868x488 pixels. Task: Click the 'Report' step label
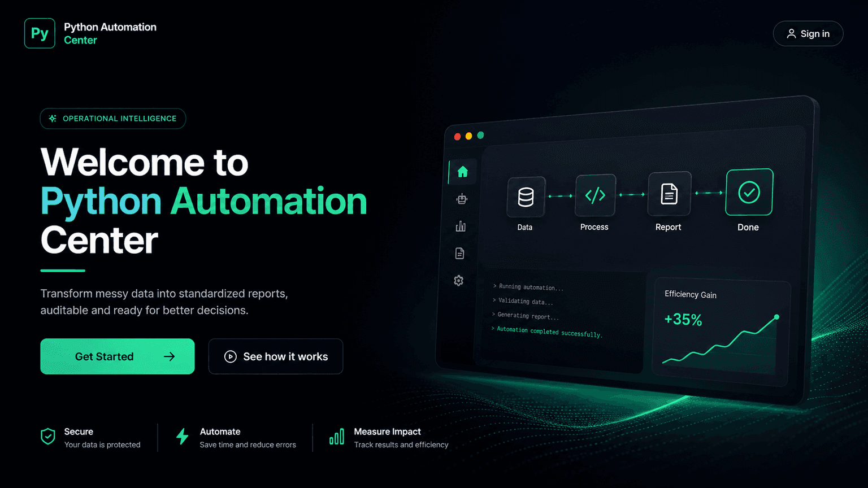coord(669,227)
